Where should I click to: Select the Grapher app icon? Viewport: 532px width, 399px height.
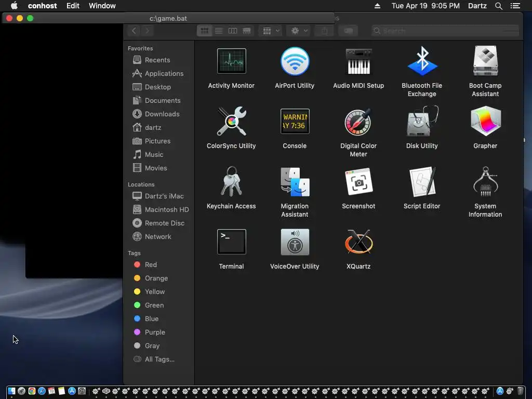(x=485, y=121)
